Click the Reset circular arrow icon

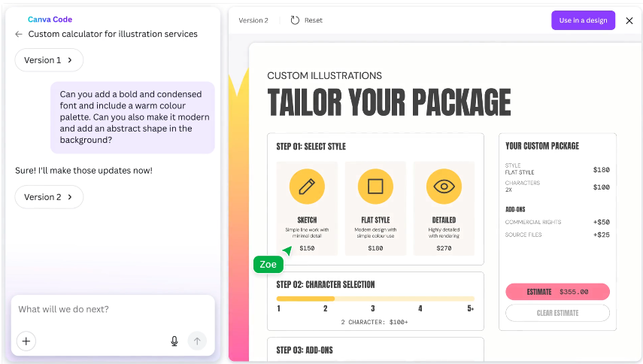[295, 20]
